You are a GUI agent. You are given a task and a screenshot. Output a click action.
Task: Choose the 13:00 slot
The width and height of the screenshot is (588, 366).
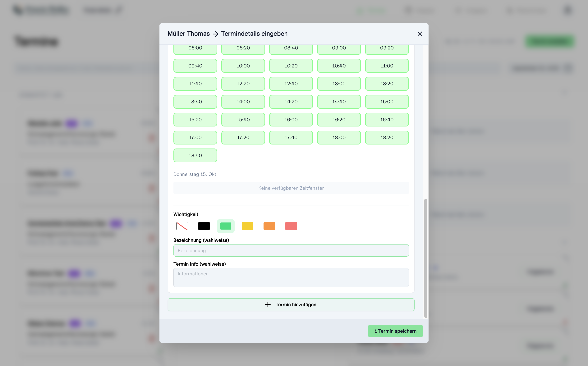tap(339, 84)
